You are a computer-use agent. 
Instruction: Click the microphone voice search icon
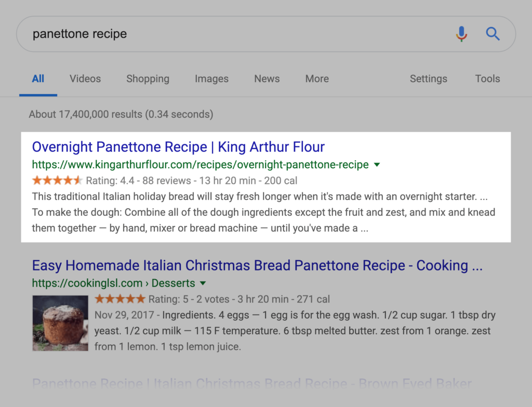click(461, 34)
